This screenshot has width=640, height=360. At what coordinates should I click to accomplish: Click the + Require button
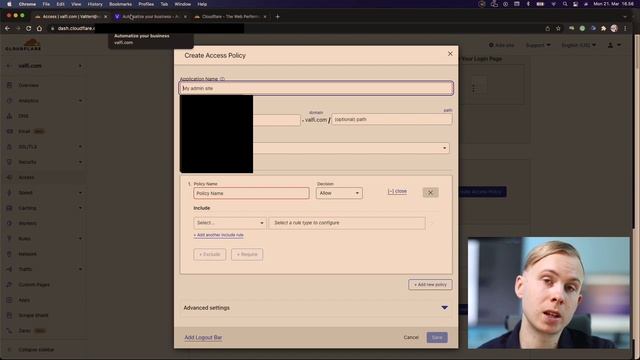point(247,254)
